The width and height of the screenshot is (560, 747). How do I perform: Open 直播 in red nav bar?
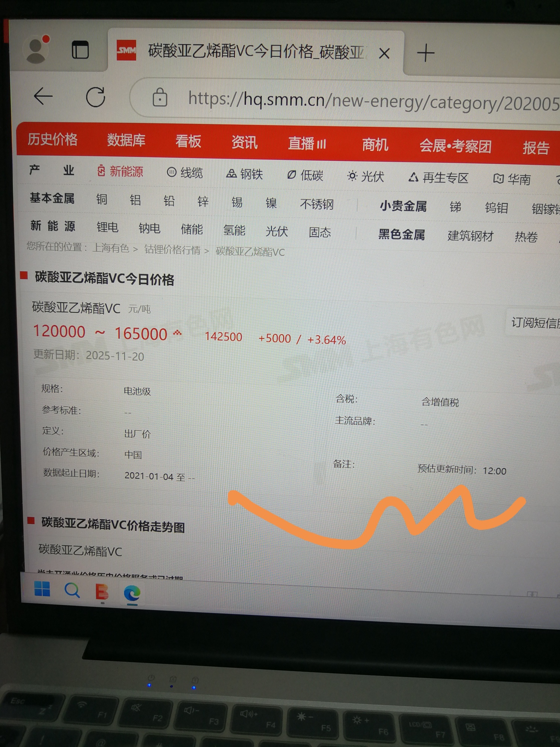click(307, 144)
